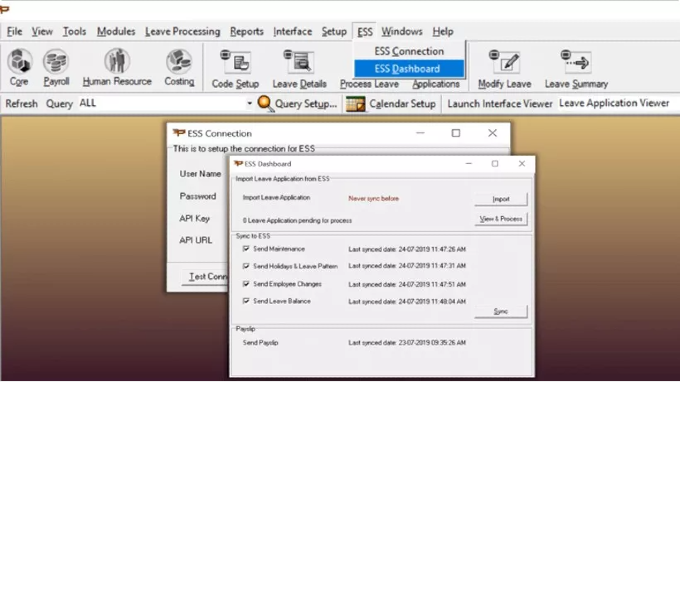Click the Sync button
This screenshot has height=606, width=680.
coord(501,311)
